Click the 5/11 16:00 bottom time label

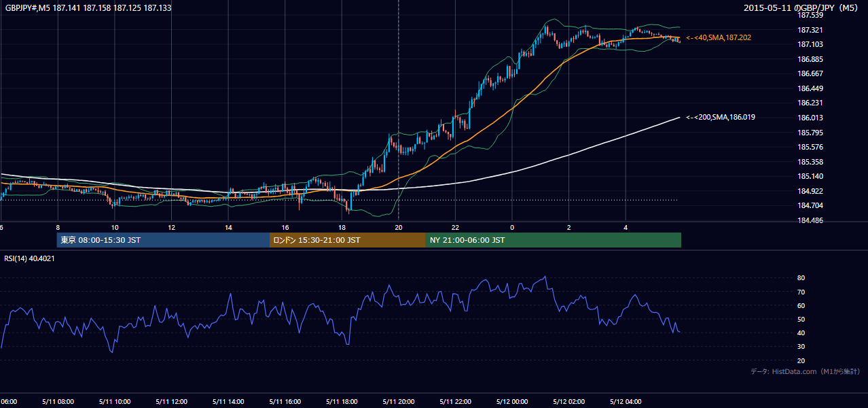pos(285,402)
